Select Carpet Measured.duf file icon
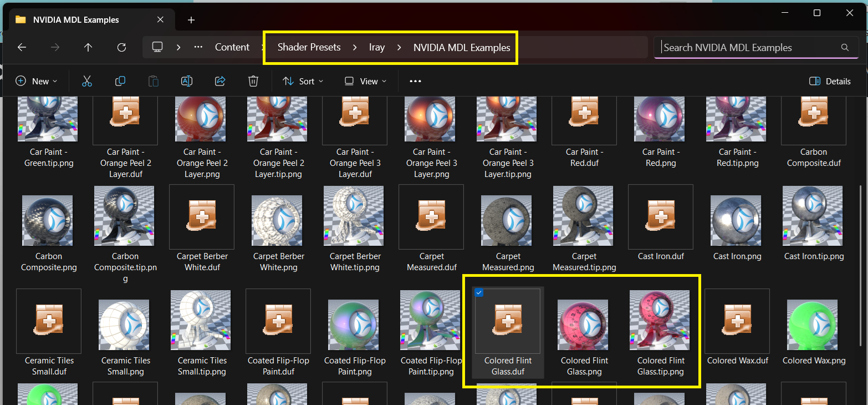This screenshot has height=405, width=868. [x=431, y=217]
